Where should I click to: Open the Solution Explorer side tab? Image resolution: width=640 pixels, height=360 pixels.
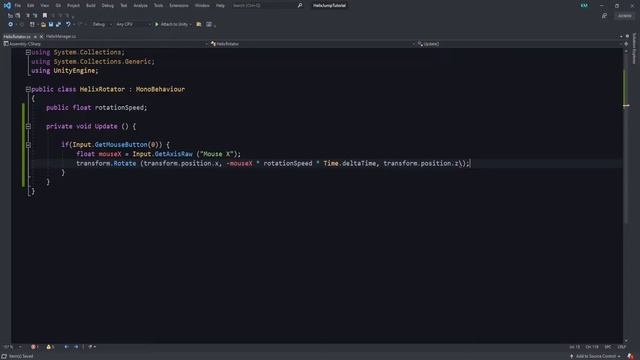click(x=634, y=49)
